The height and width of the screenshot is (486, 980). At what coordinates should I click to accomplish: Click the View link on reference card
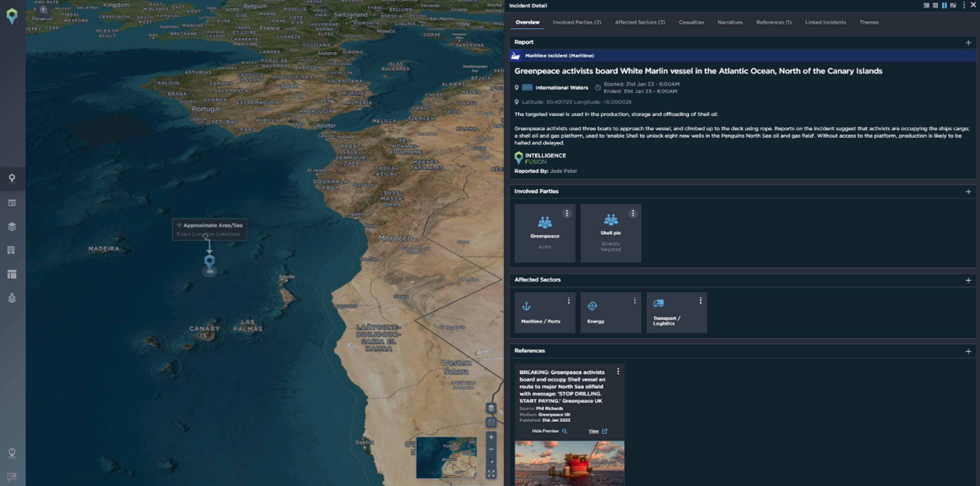(x=598, y=431)
